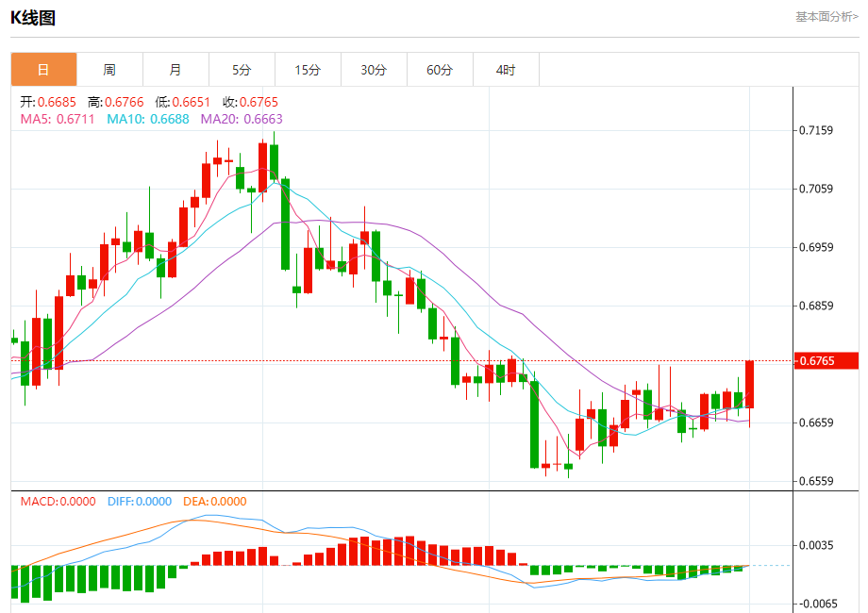This screenshot has height=613, width=868.
Task: Switch to the 月 monthly tab
Action: pos(175,70)
